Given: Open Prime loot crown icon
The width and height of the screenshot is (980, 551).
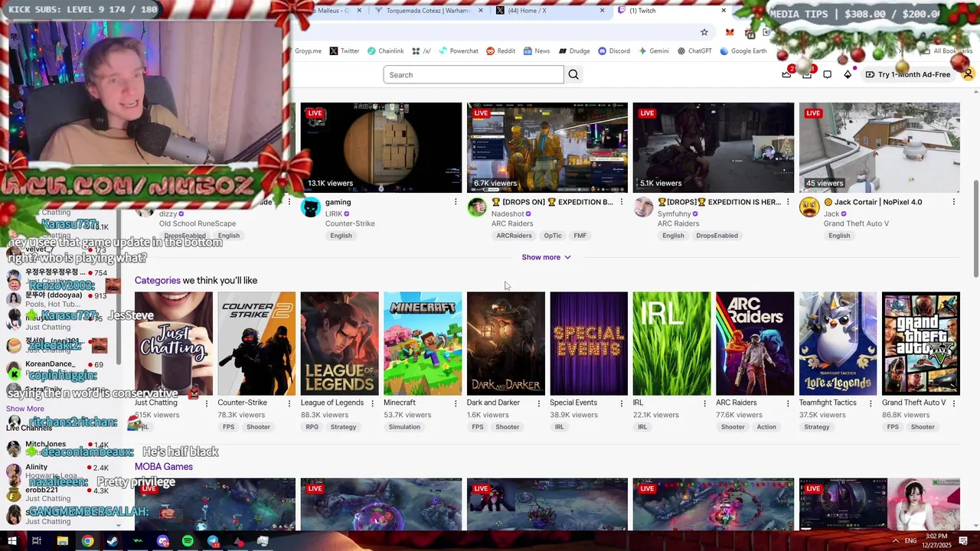Looking at the screenshot, I should [x=786, y=74].
